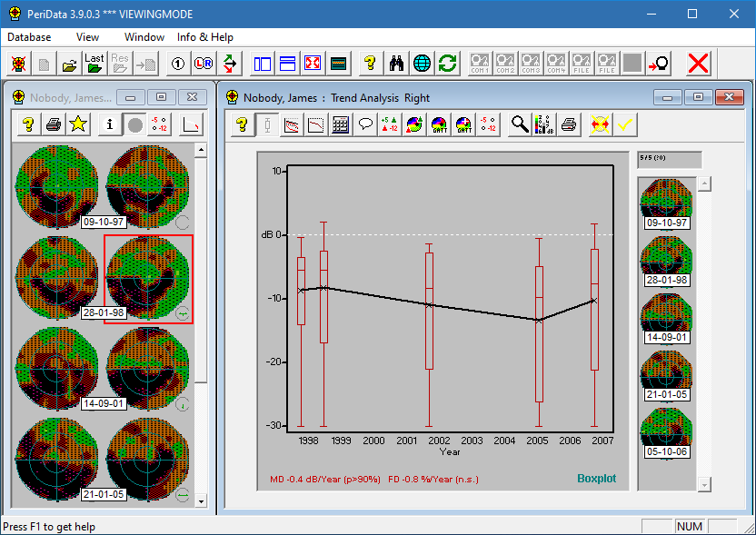Viewport: 756px width, 535px height.
Task: Open the Info & Help menu
Action: click(205, 37)
